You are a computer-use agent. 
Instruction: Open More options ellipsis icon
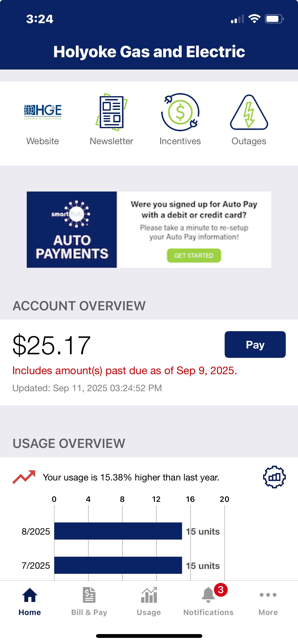pyautogui.click(x=268, y=595)
